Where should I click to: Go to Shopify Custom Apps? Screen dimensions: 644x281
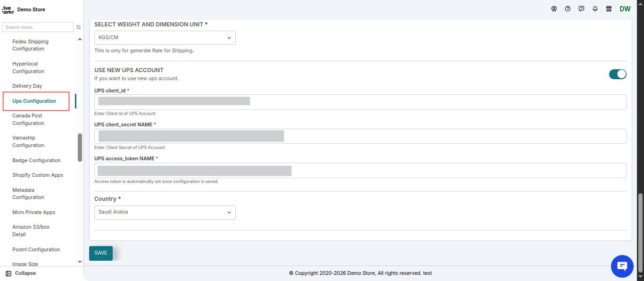(x=38, y=175)
